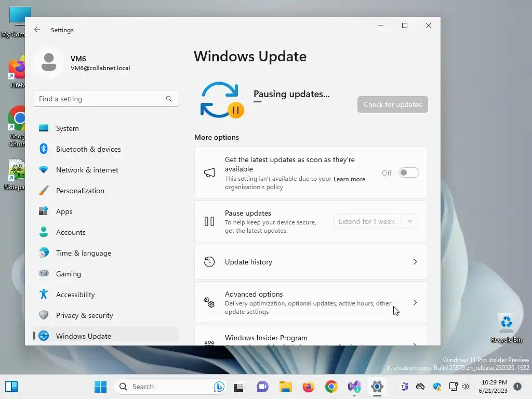Click the Gaming controller icon
Image resolution: width=532 pixels, height=399 pixels.
(x=44, y=273)
